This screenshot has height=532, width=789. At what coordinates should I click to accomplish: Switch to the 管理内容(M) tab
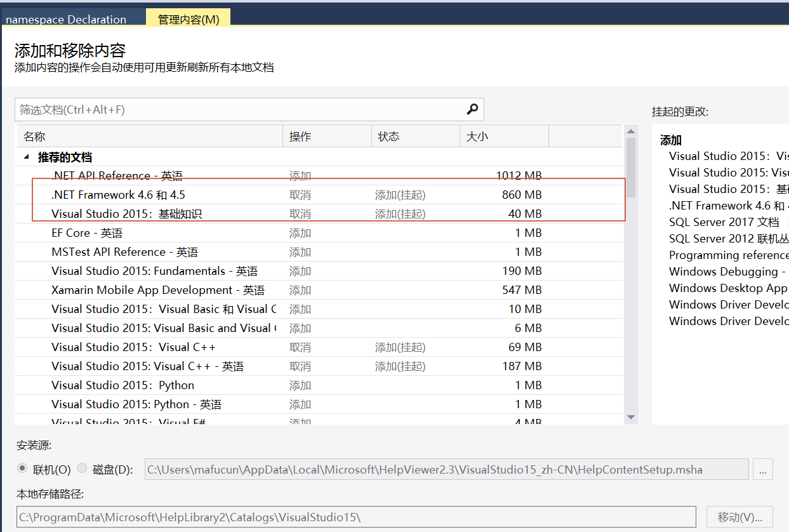click(189, 19)
